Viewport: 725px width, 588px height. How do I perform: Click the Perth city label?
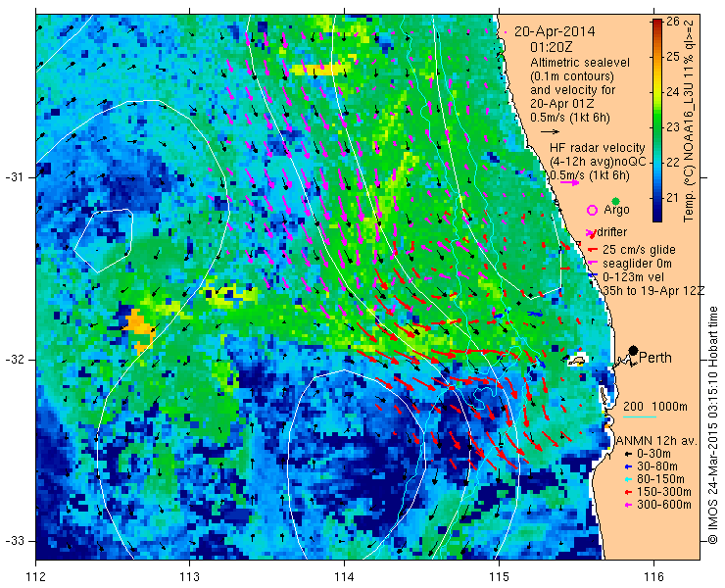[x=655, y=358]
